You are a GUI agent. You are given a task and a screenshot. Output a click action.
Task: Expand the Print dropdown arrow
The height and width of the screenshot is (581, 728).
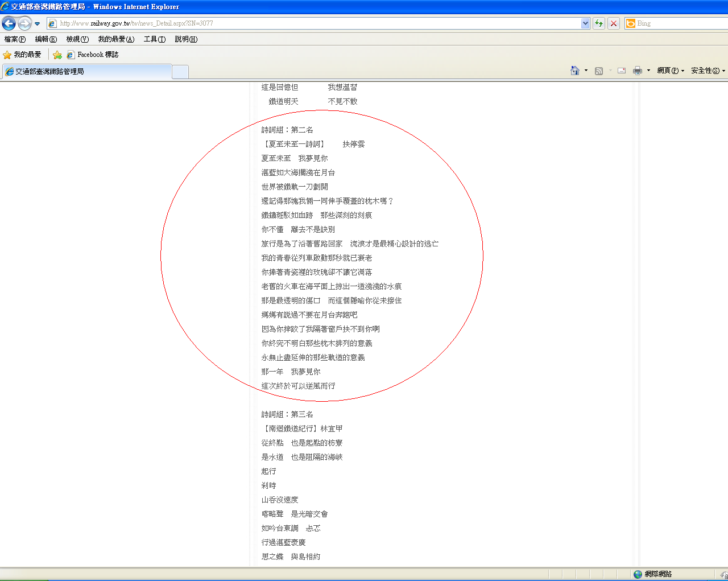648,71
